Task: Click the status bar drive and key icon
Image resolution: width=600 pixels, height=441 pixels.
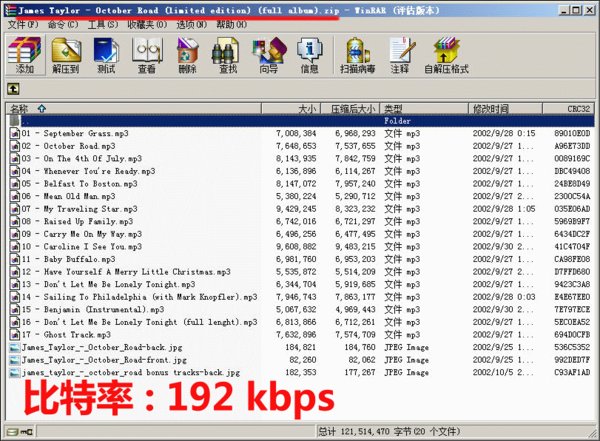Action: tap(20, 432)
